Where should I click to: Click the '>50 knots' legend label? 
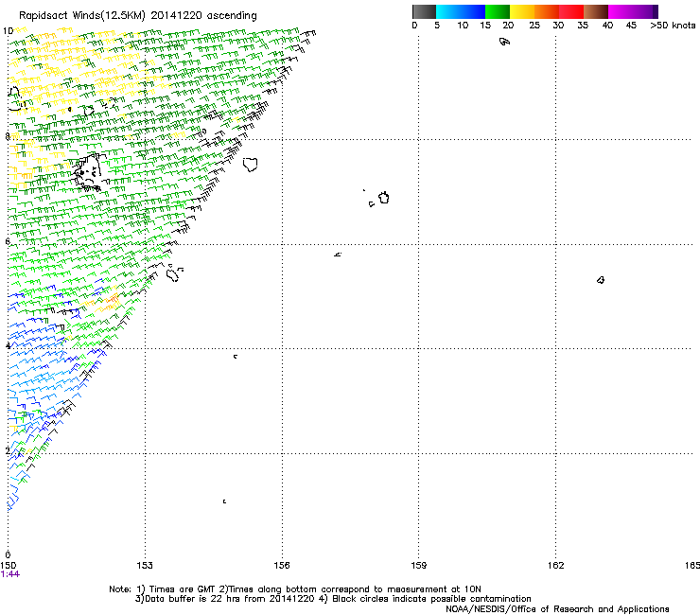pos(673,26)
